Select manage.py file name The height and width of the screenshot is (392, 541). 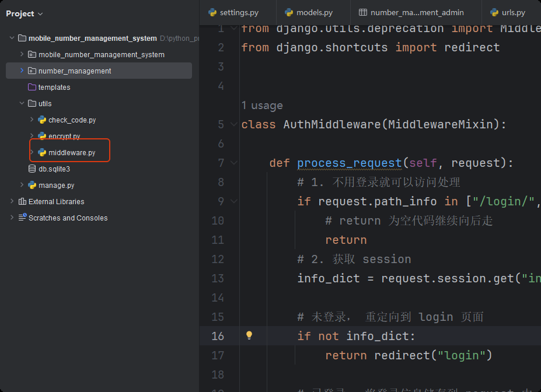pos(56,185)
